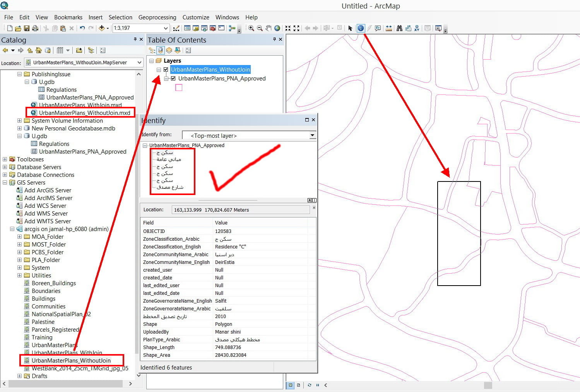Image resolution: width=580 pixels, height=392 pixels.
Task: List By Visibility in Table Of Contents
Action: [x=169, y=50]
